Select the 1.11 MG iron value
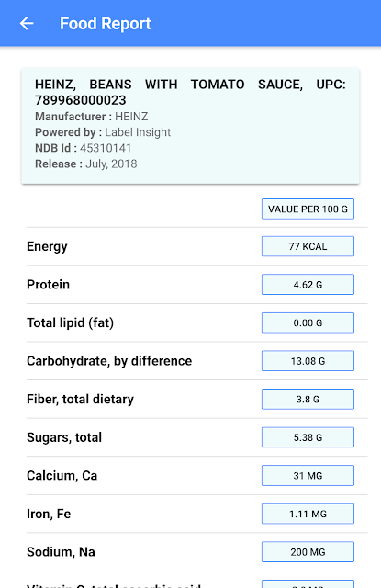The height and width of the screenshot is (588, 381). click(x=308, y=514)
